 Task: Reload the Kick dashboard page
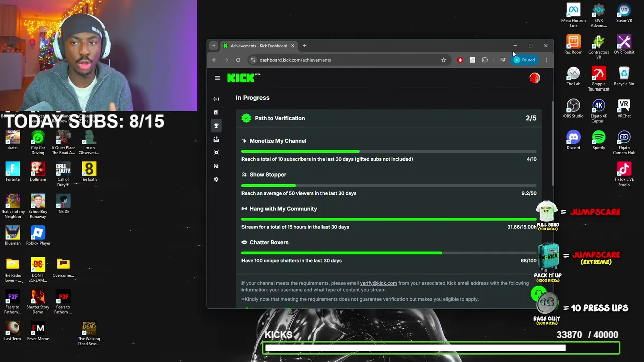click(x=238, y=60)
